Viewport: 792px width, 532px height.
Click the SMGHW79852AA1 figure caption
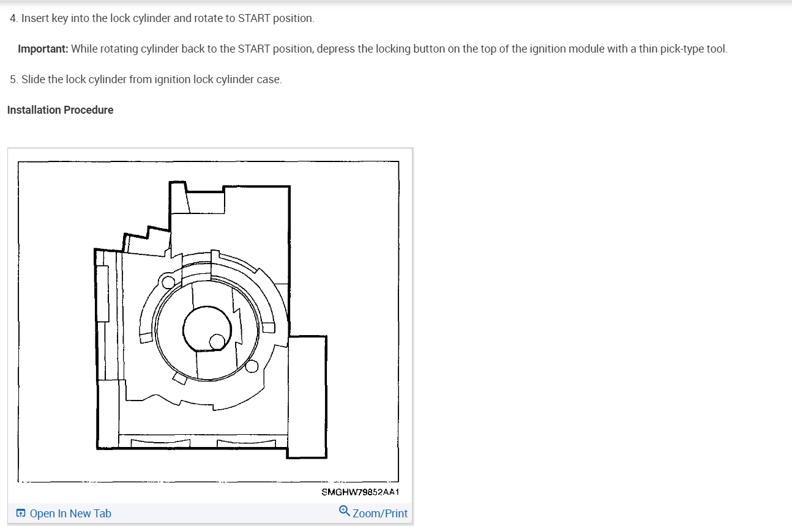(x=360, y=492)
